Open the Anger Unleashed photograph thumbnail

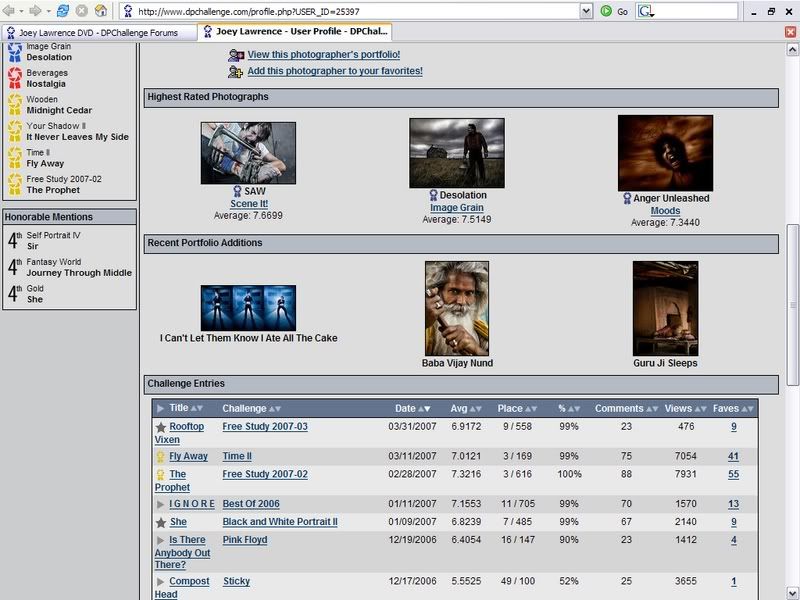click(x=665, y=153)
